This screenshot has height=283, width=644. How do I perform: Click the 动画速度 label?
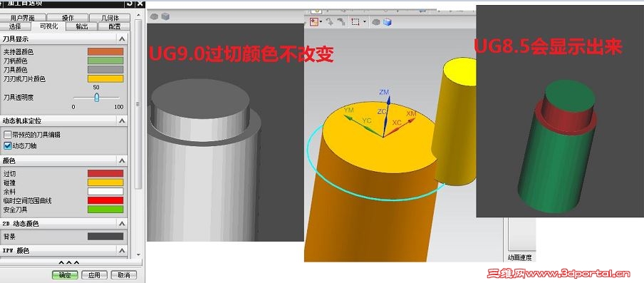coord(519,258)
